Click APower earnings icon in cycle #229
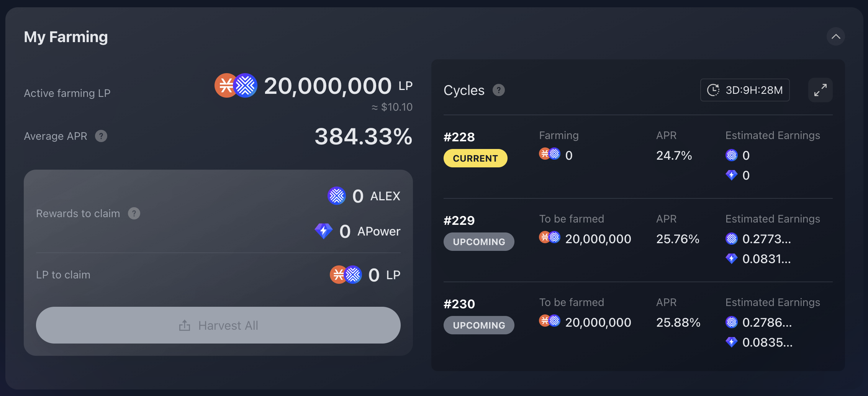The width and height of the screenshot is (868, 396). point(731,259)
